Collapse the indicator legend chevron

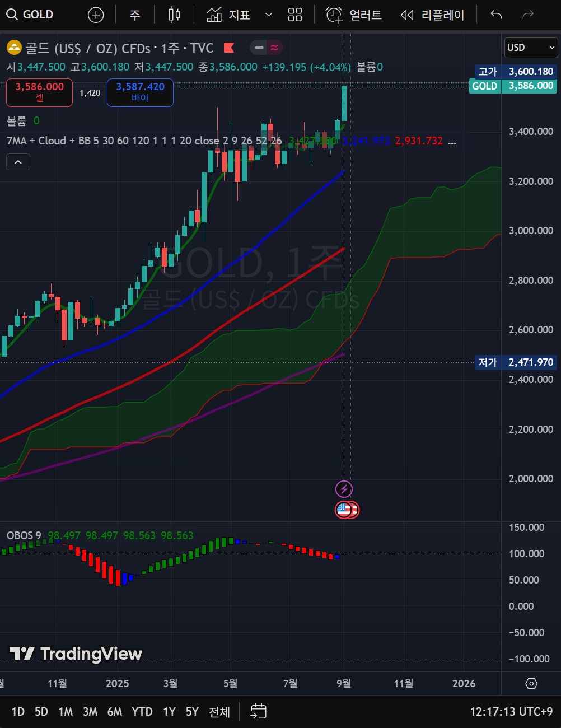click(x=18, y=162)
